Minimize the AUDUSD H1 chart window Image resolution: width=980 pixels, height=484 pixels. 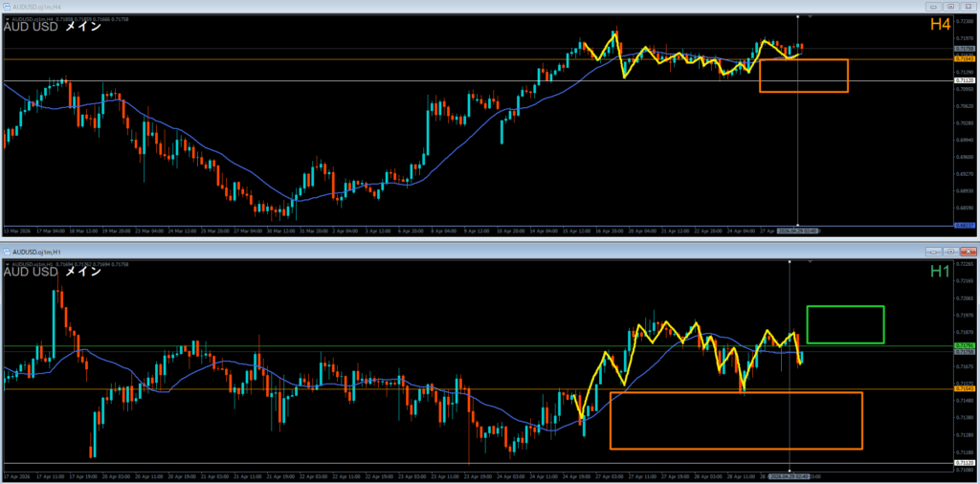(x=935, y=252)
